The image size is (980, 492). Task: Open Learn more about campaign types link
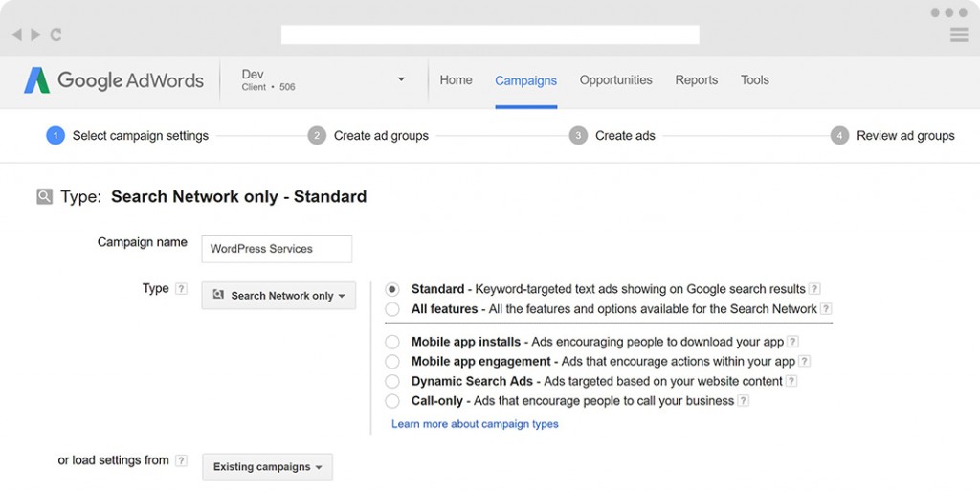pyautogui.click(x=475, y=424)
